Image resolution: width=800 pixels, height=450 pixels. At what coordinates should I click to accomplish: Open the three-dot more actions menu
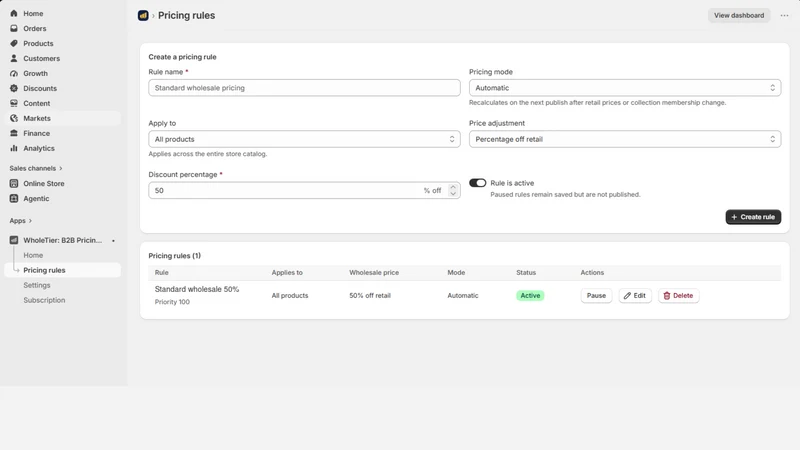coord(784,15)
